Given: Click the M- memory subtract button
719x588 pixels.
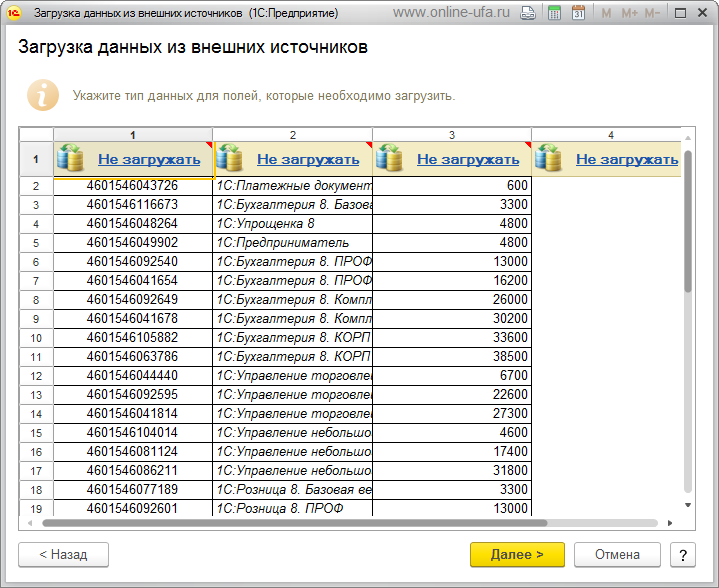Looking at the screenshot, I should [x=652, y=13].
